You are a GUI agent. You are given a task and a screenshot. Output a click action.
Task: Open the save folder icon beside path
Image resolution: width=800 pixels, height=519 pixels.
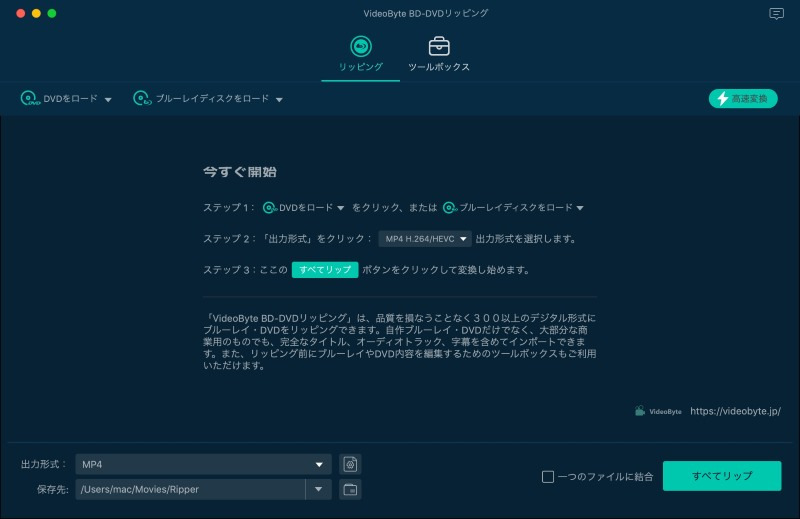click(x=350, y=489)
